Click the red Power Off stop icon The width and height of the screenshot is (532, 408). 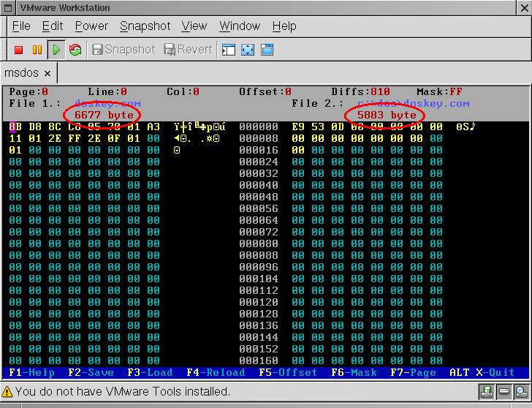[19, 50]
